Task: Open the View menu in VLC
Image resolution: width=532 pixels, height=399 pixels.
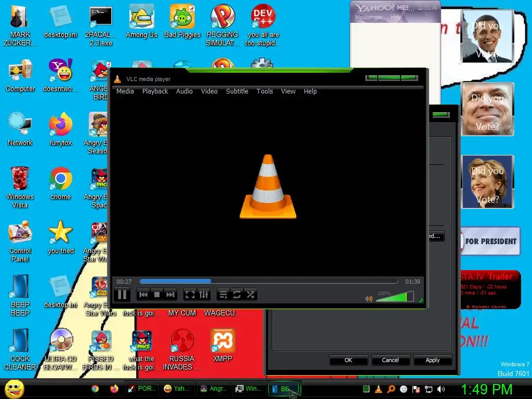Action: tap(288, 91)
